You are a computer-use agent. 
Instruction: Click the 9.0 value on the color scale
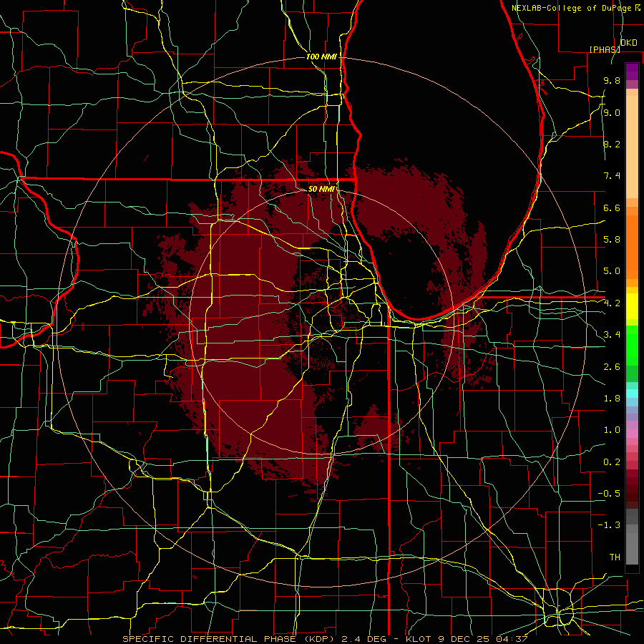(x=612, y=112)
